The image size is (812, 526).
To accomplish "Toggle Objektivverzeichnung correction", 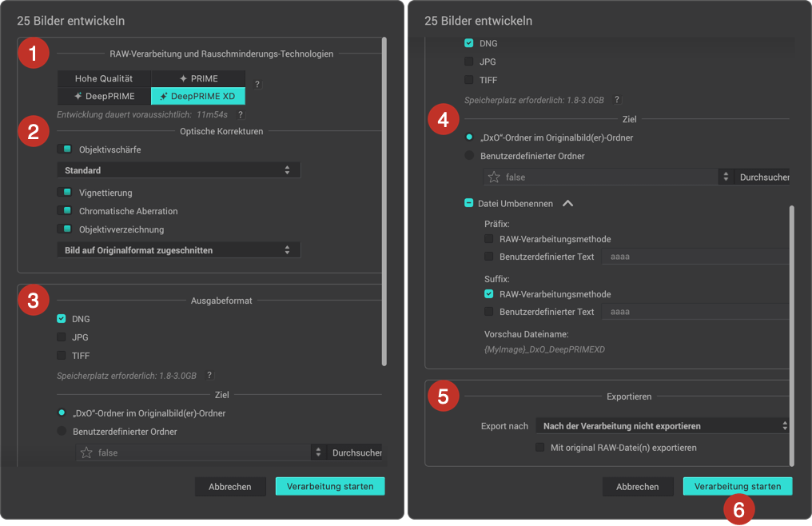I will tap(65, 229).
